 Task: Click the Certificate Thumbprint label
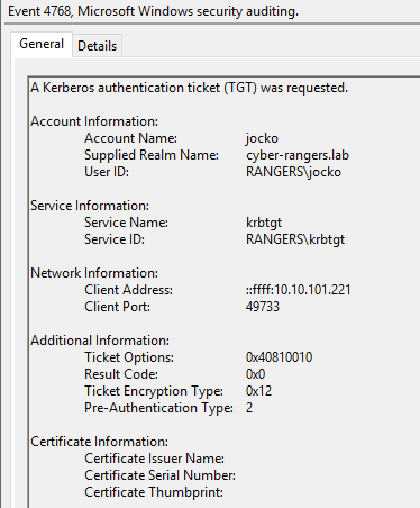coord(154,492)
